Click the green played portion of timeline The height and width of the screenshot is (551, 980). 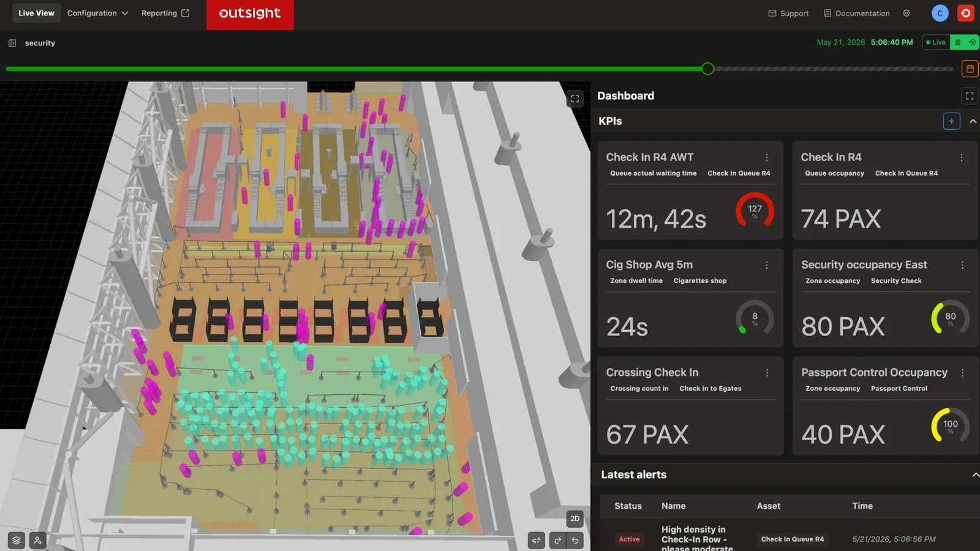pos(353,69)
